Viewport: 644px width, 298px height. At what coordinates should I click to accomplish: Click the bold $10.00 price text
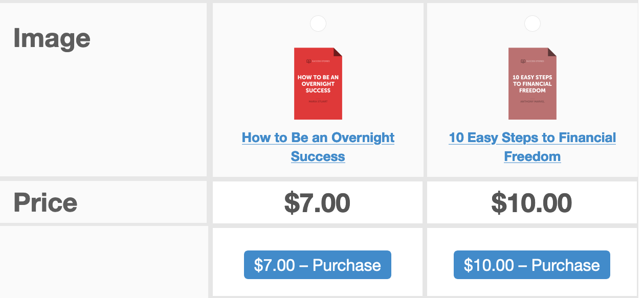click(531, 203)
